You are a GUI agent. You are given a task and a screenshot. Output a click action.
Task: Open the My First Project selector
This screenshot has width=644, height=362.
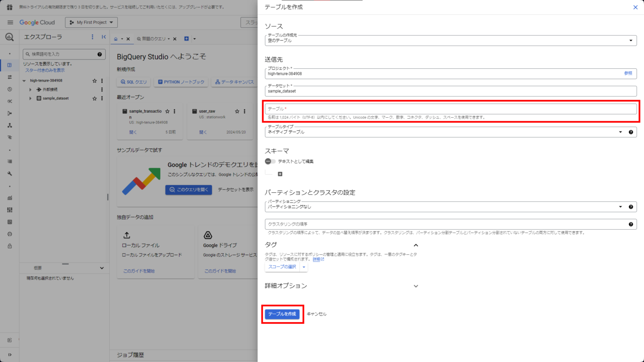pos(91,22)
